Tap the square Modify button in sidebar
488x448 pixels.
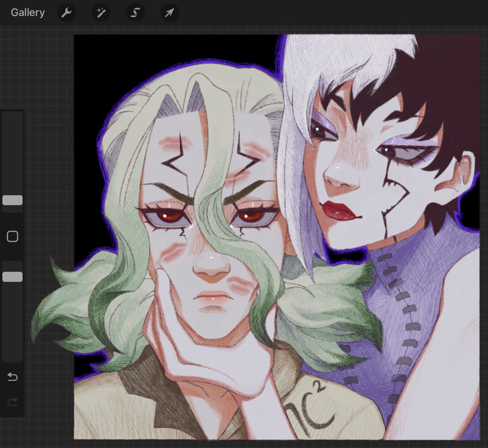click(13, 237)
